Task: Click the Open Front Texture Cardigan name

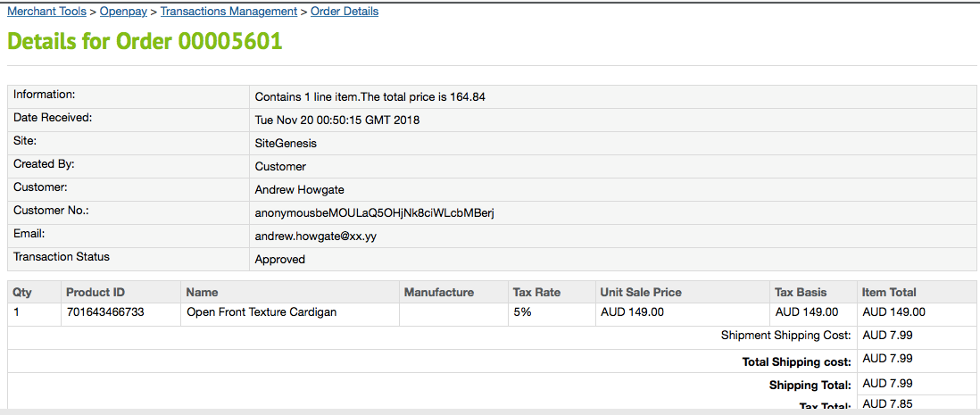Action: click(262, 312)
